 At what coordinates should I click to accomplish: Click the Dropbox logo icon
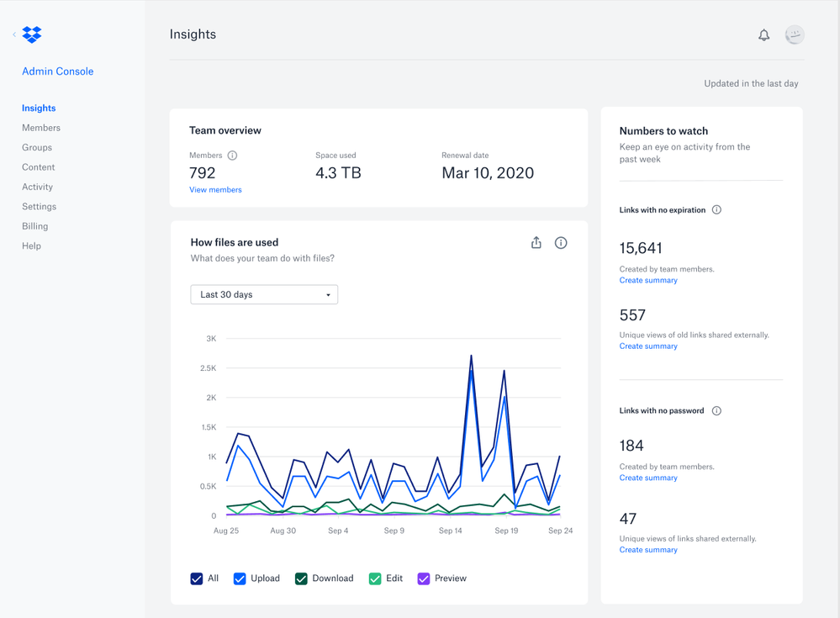pyautogui.click(x=32, y=34)
